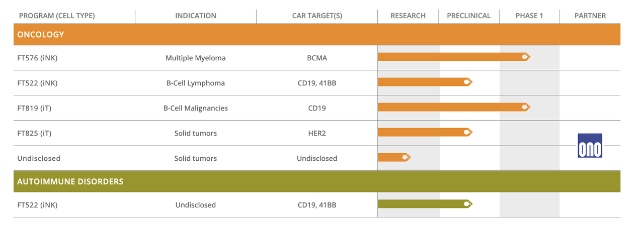Click the PROGRAM (CELL TYPE) column header
Image resolution: width=644 pixels, height=226 pixels.
57,16
